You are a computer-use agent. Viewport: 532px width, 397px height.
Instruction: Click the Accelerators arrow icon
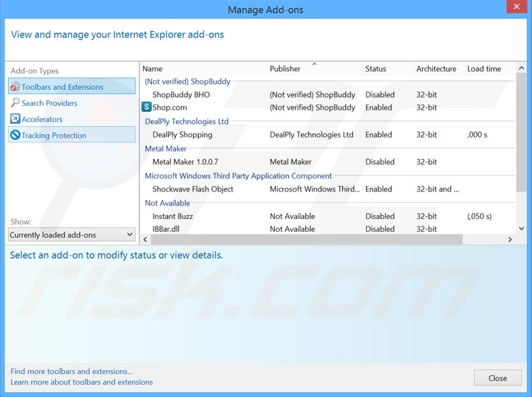(15, 119)
